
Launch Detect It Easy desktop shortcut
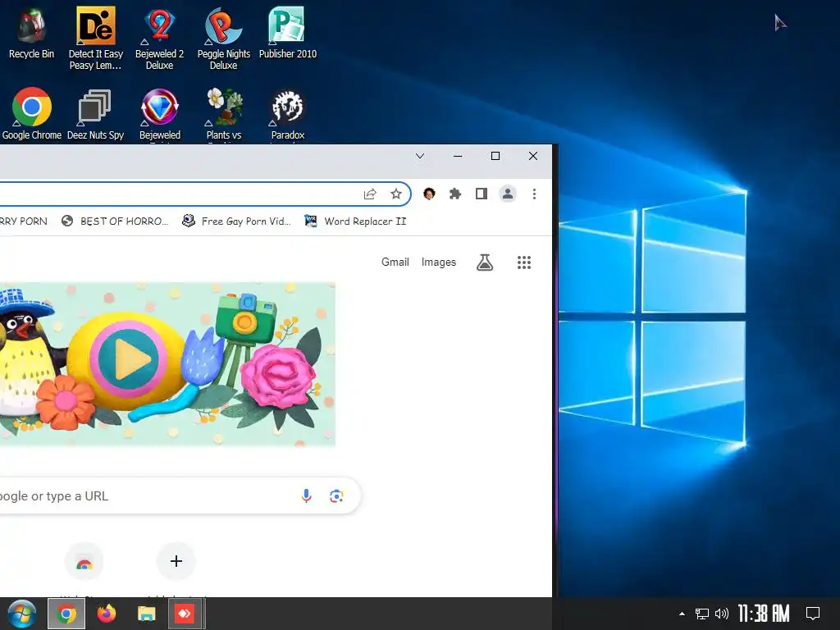click(95, 39)
